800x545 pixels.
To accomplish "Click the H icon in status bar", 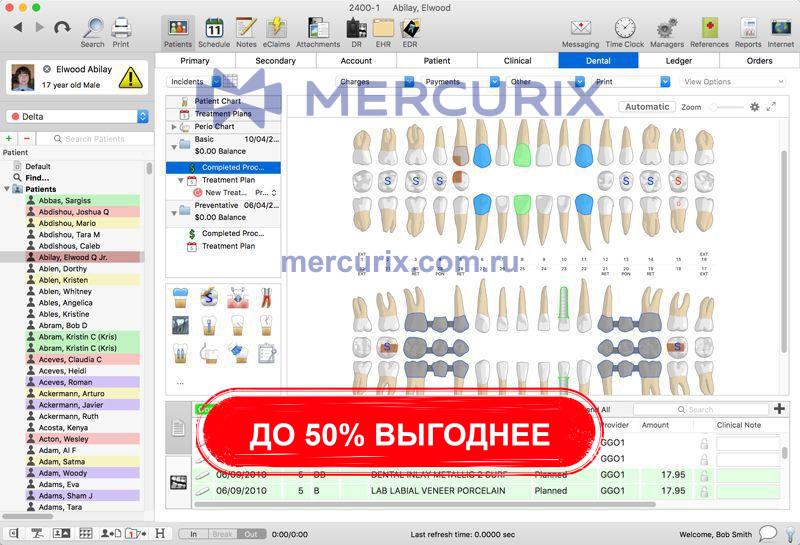I will point(160,533).
